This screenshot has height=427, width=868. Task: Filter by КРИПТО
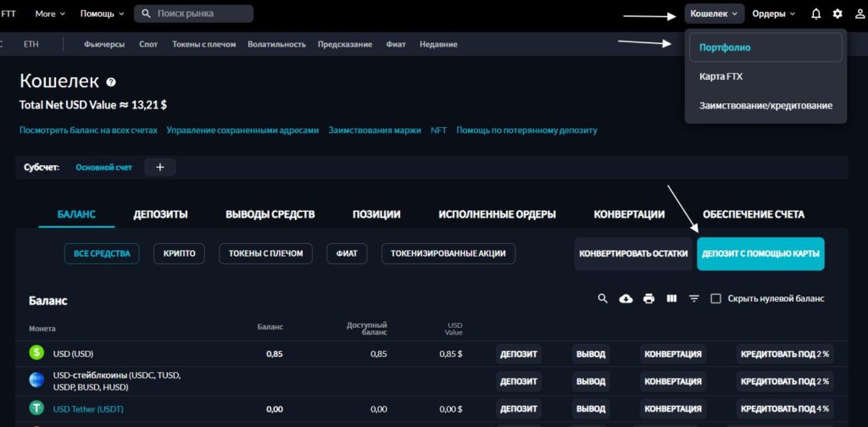click(180, 254)
